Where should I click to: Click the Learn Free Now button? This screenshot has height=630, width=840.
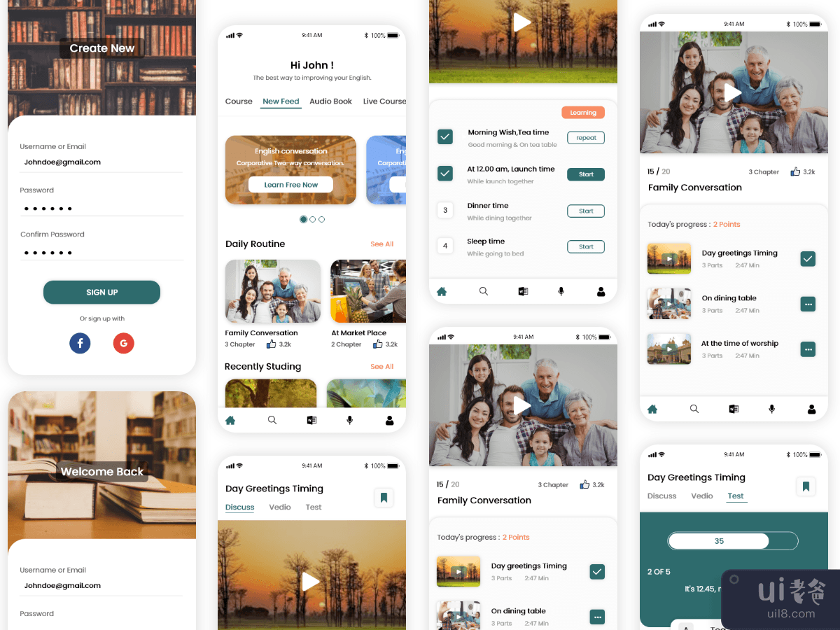point(290,185)
